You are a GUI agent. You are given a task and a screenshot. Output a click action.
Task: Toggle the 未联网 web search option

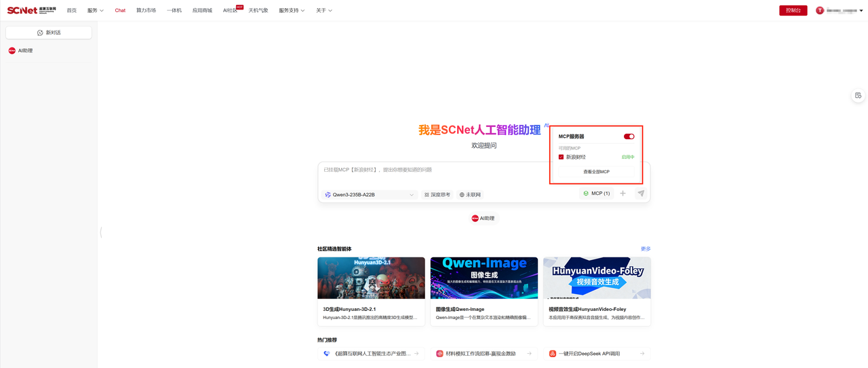tap(470, 195)
